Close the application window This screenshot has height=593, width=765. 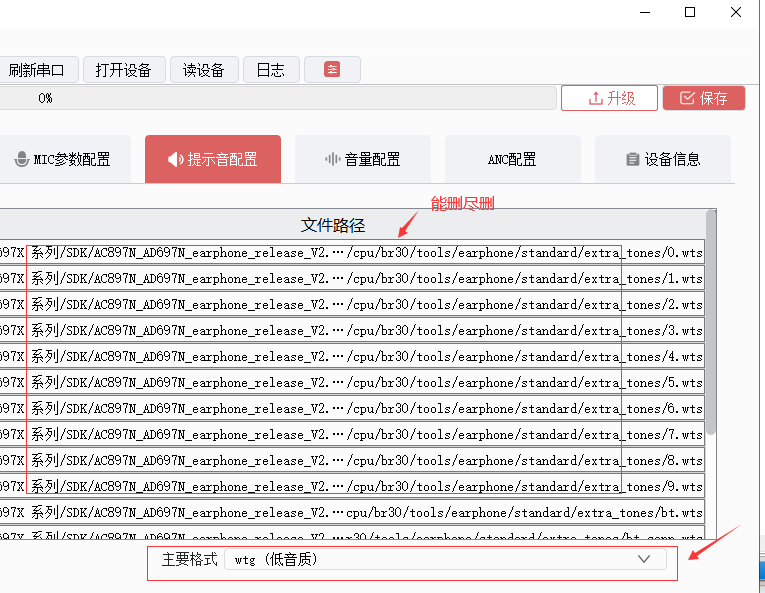[736, 12]
